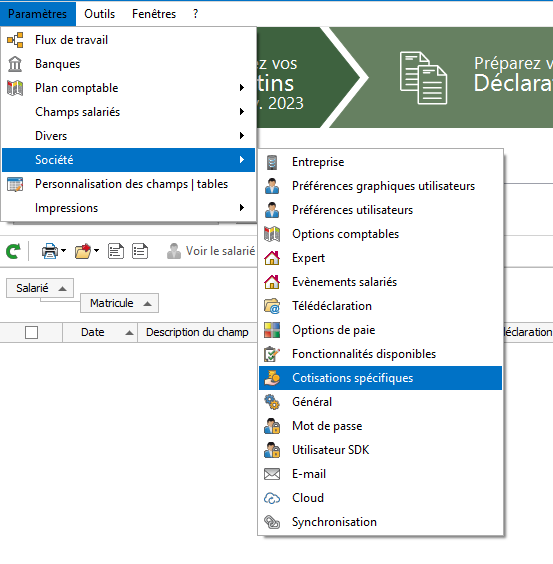Open the Paramètres menu
Viewport: 553px width, 564px height.
[37, 14]
